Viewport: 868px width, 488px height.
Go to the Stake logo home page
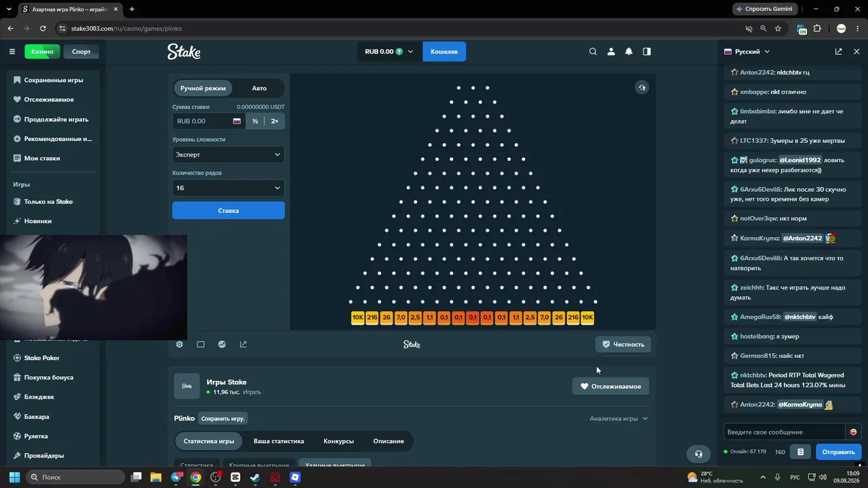click(184, 52)
